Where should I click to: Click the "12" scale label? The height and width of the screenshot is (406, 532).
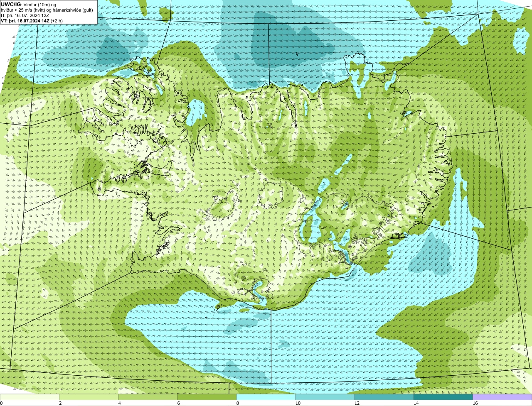357,403
